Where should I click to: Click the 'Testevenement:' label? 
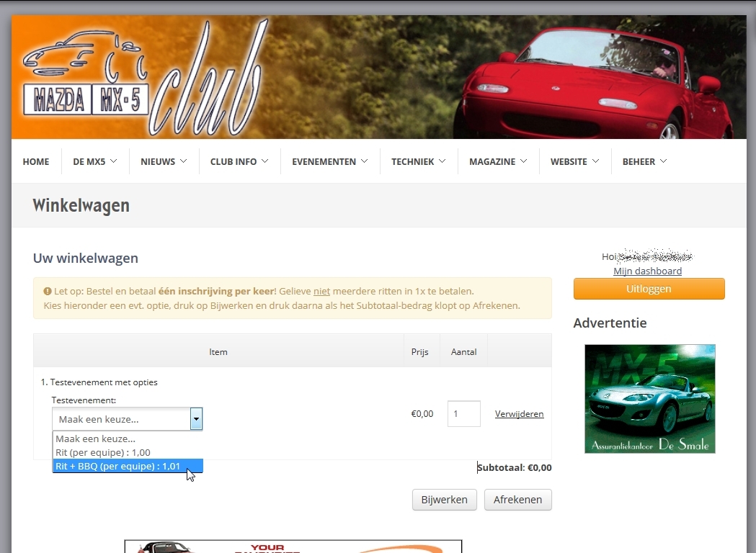click(84, 400)
